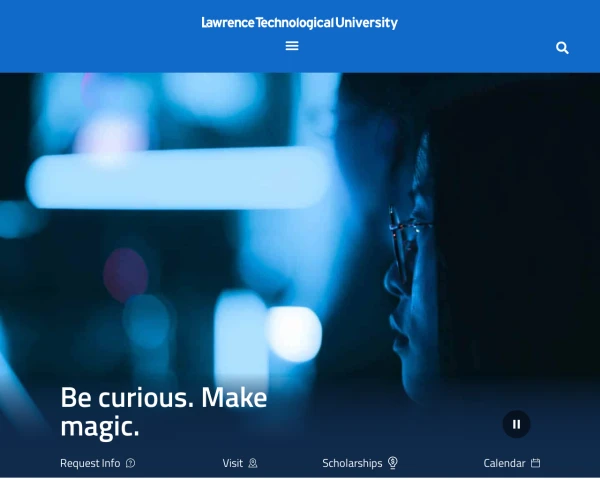Pause the hero background video

click(516, 424)
